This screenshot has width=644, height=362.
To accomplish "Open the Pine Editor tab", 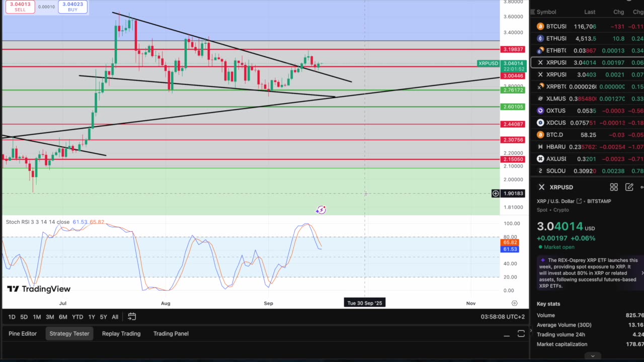I will pyautogui.click(x=23, y=334).
